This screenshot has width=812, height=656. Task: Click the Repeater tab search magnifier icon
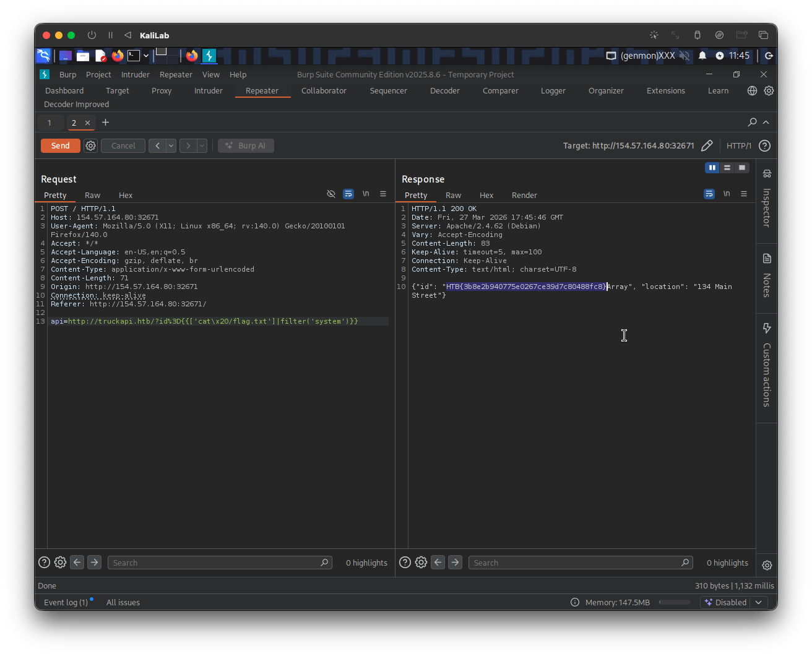tap(752, 123)
